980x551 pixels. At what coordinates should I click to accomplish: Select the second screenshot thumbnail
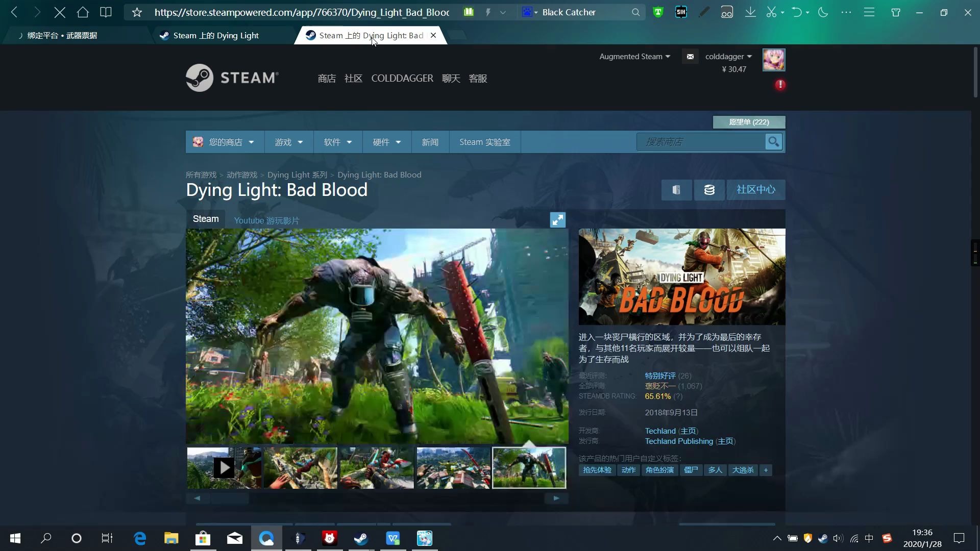coord(301,468)
